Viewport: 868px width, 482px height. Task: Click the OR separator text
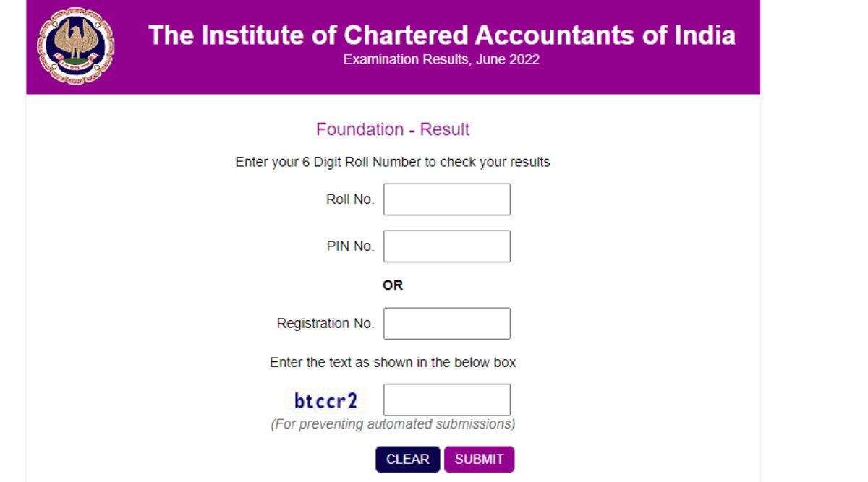[x=394, y=285]
